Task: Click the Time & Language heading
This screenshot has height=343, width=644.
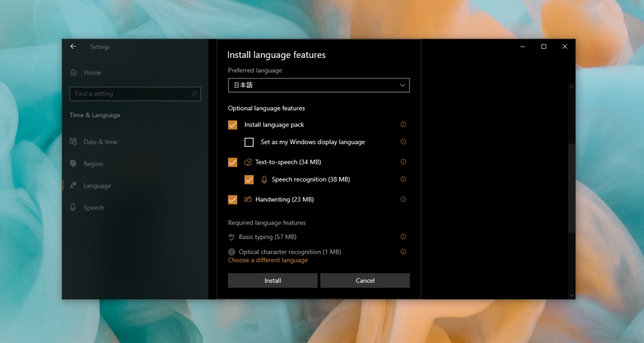Action: click(x=94, y=115)
